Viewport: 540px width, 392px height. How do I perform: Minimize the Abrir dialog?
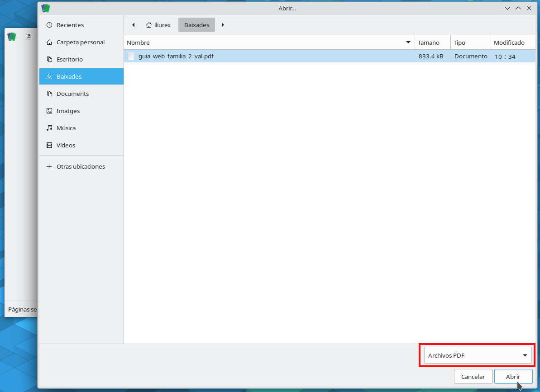[x=507, y=8]
